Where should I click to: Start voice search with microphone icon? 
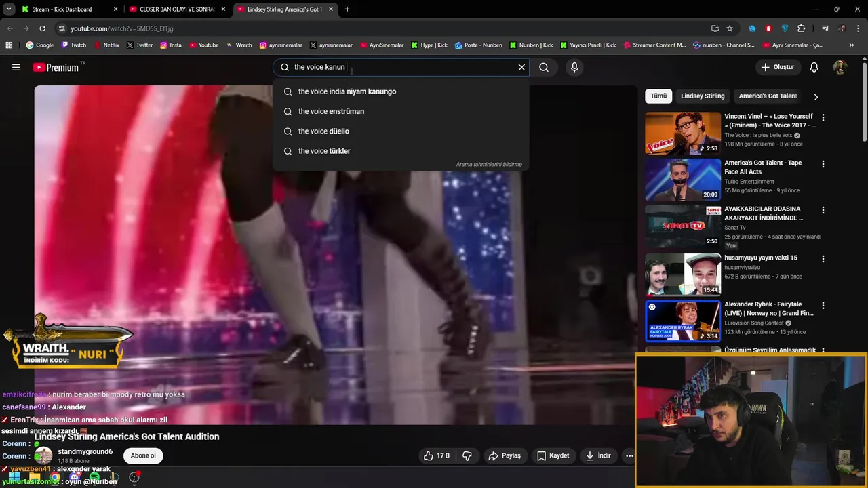tap(574, 67)
